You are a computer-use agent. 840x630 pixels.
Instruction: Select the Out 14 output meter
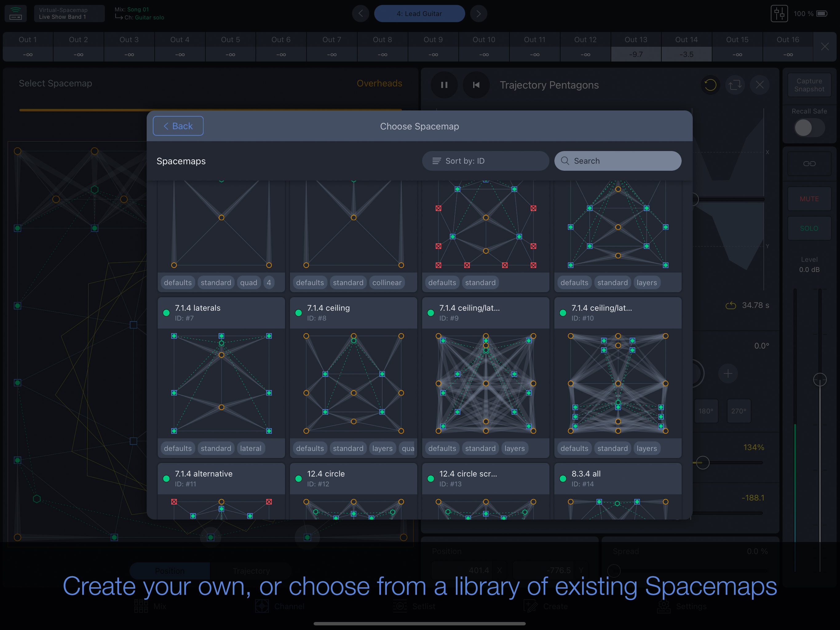click(x=686, y=47)
